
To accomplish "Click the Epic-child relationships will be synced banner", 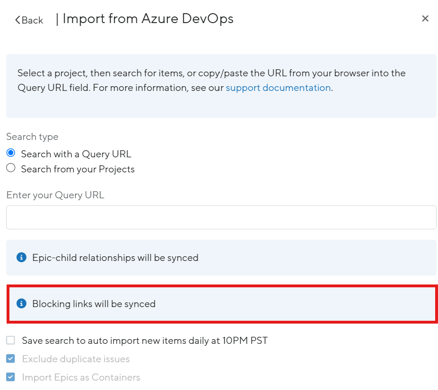I will pos(221,257).
